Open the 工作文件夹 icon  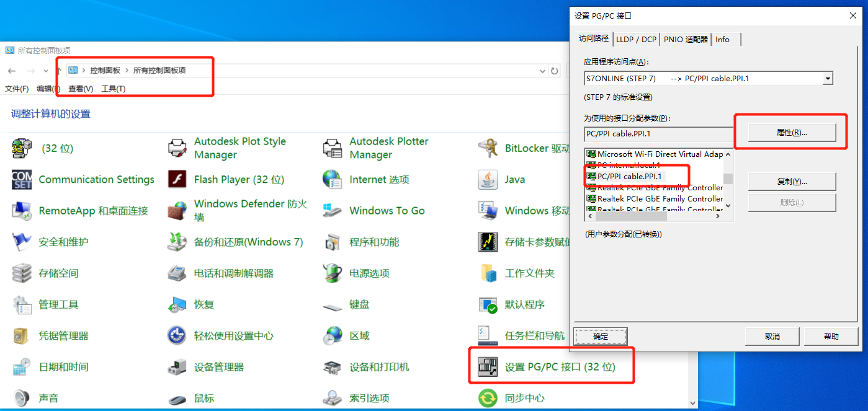[488, 273]
